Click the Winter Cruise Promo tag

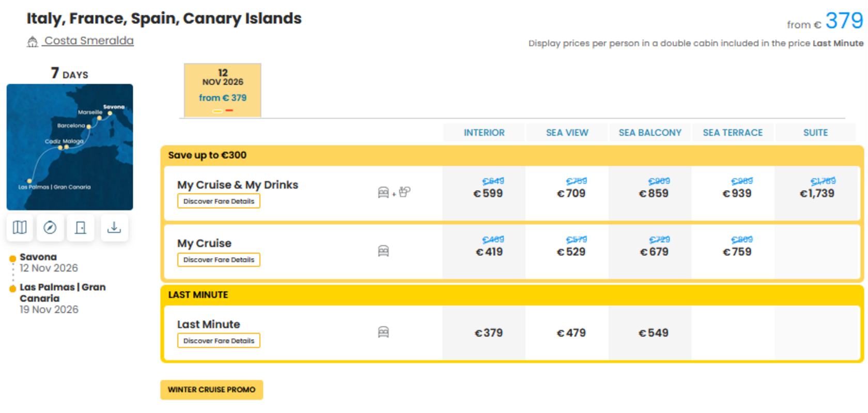click(212, 390)
